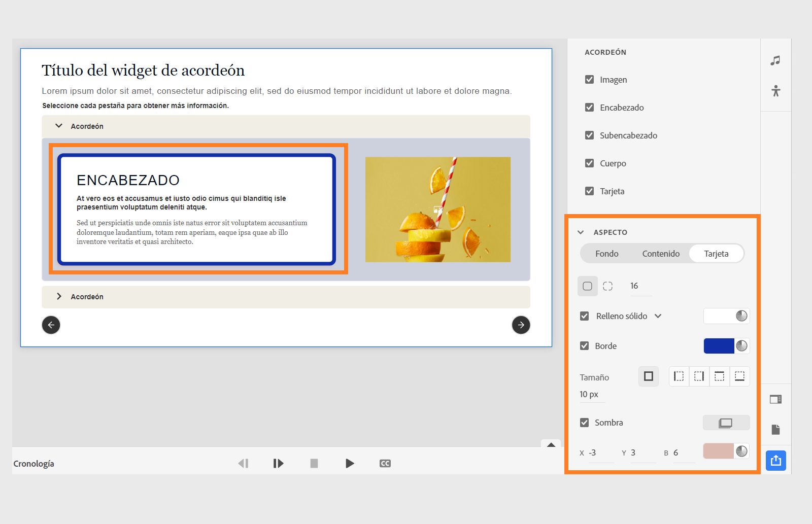Click the shadow X offset field
The image size is (812, 524).
tap(601, 452)
